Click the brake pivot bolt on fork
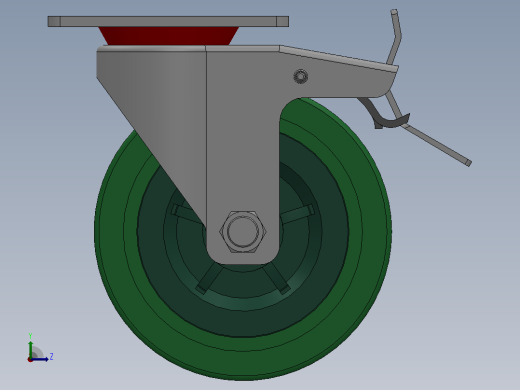Screen dimensions: 520x390 (301, 77)
